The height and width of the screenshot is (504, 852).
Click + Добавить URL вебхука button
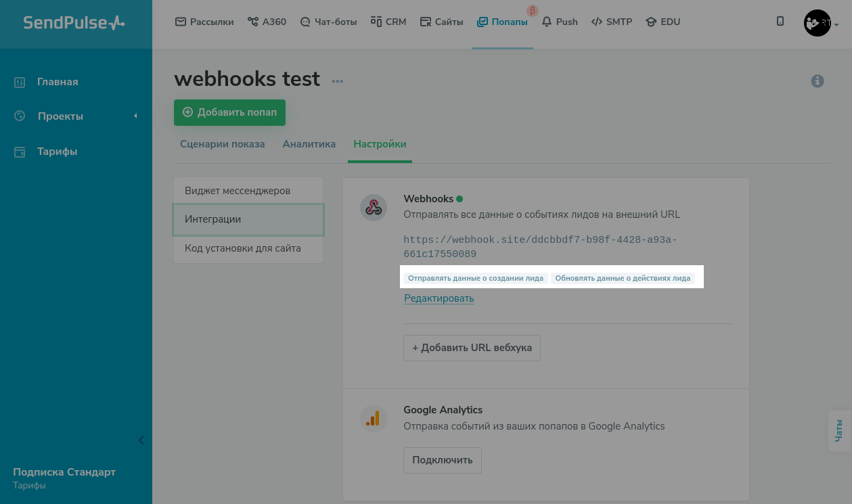coord(472,348)
